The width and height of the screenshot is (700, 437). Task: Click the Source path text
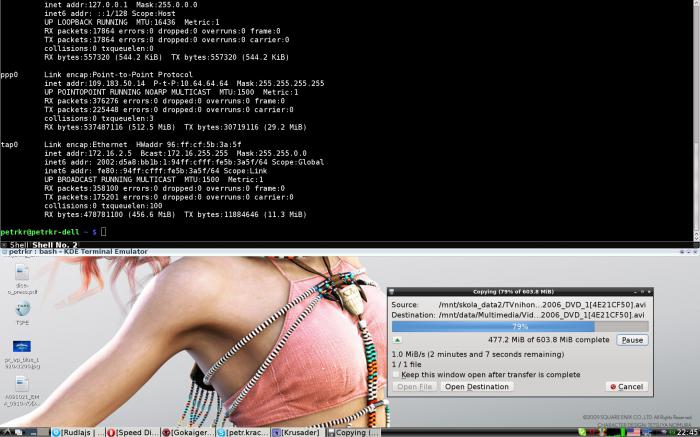[x=542, y=305]
